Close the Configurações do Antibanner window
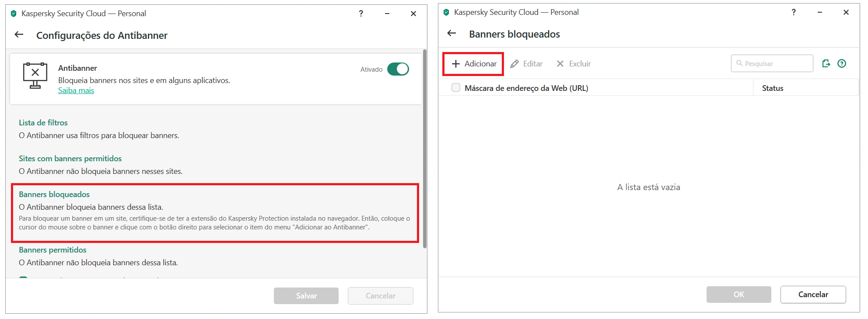This screenshot has height=319, width=868. (413, 14)
